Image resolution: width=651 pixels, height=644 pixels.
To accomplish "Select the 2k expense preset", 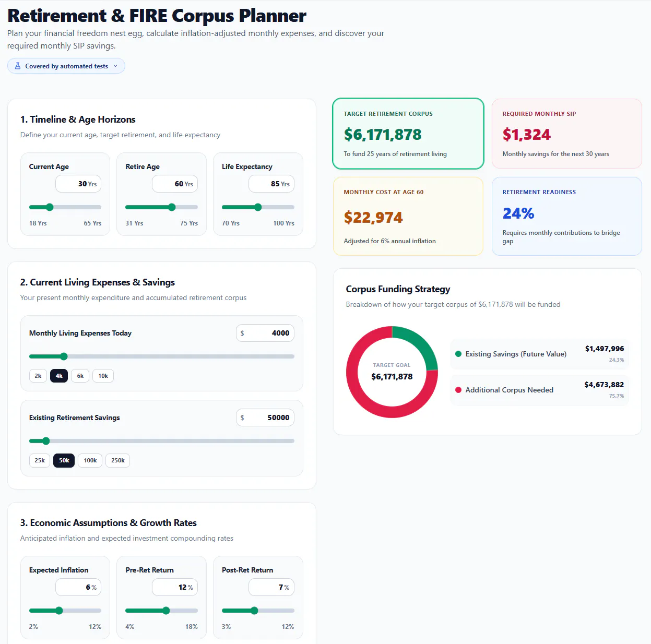I will click(38, 376).
